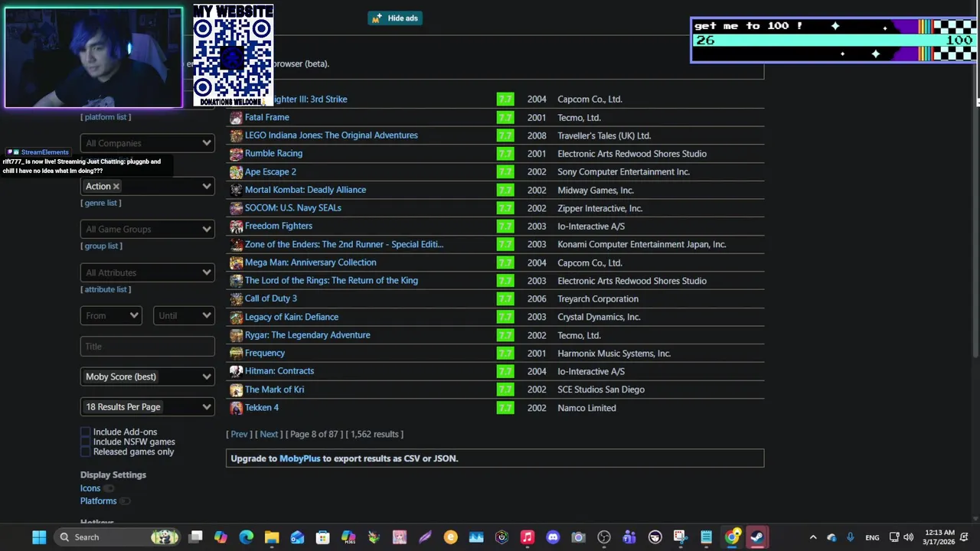Click the microphone tray icon
This screenshot has width=980, height=551.
click(850, 537)
